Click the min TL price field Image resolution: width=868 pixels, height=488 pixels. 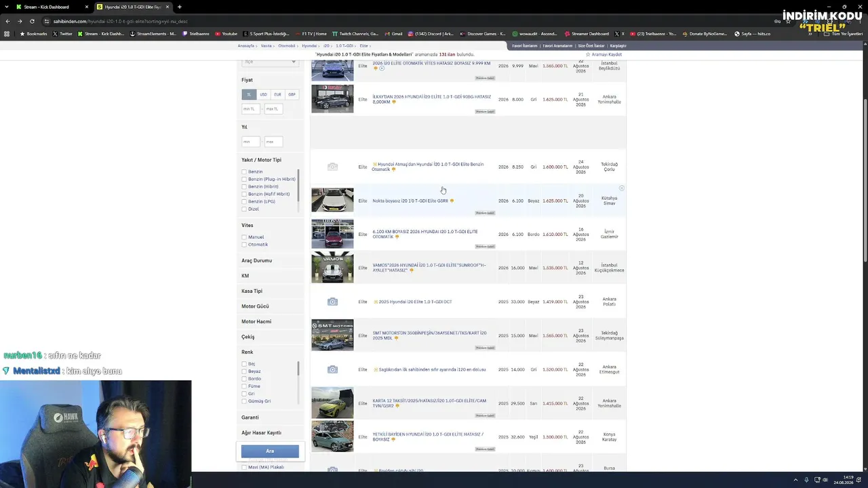250,108
